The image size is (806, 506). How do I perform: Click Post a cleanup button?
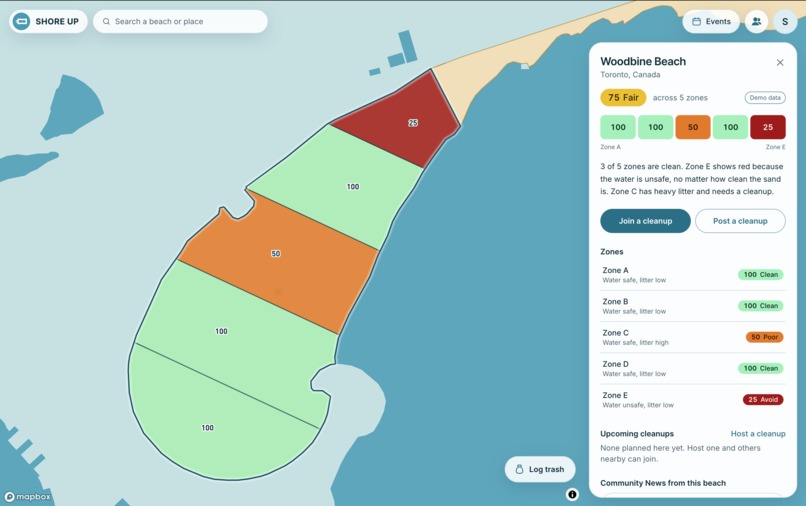pos(740,221)
